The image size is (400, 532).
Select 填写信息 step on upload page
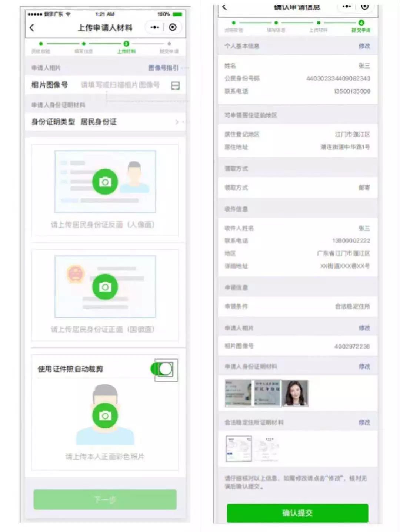point(84,48)
